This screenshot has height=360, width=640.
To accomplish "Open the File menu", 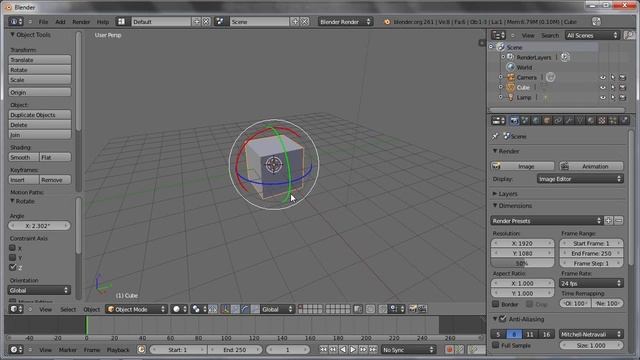I will [43, 22].
